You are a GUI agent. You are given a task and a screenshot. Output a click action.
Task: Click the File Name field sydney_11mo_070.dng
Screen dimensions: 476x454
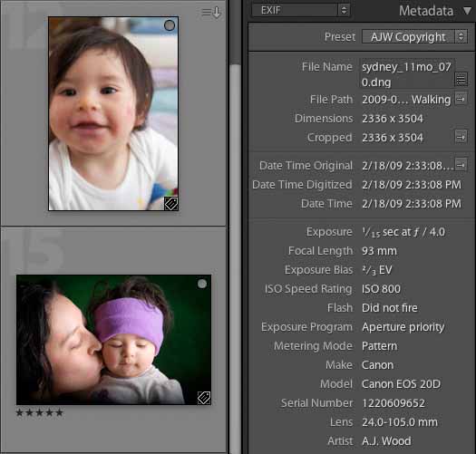407,74
